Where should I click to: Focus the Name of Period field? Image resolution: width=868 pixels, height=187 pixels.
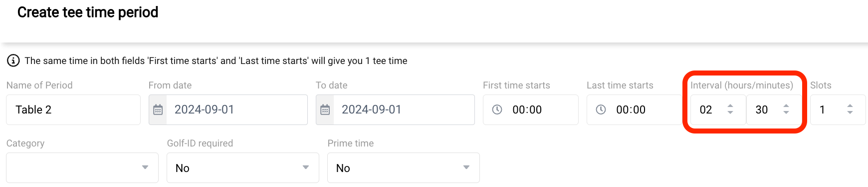point(73,109)
